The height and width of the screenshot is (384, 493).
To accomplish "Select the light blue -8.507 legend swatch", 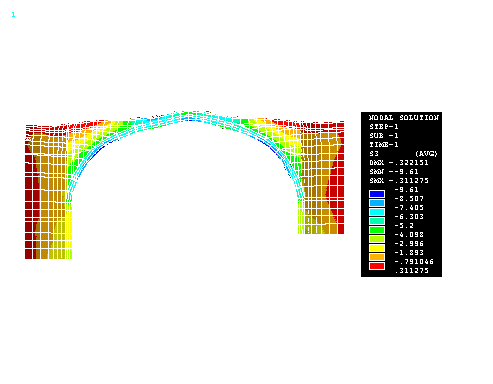I will [377, 203].
